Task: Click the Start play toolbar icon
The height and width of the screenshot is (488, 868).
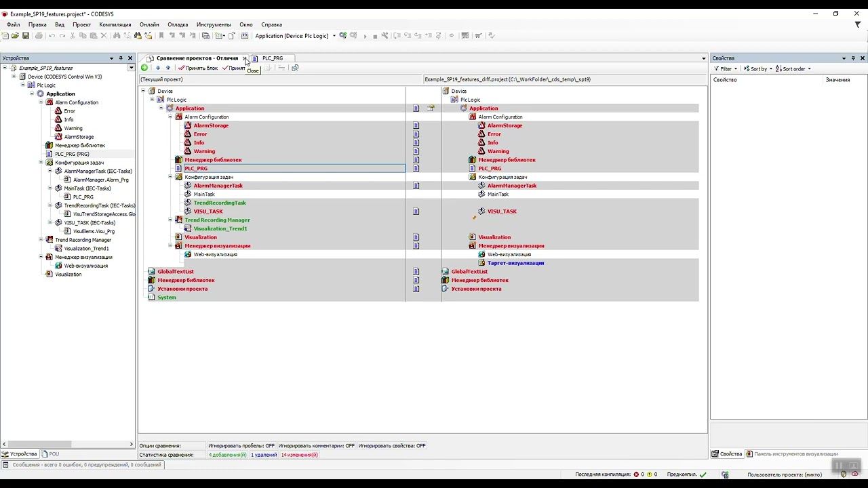Action: (366, 36)
